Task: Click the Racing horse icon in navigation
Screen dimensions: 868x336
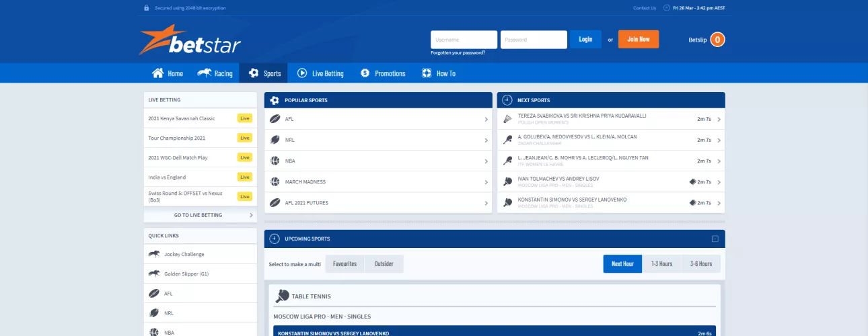Action: 205,73
